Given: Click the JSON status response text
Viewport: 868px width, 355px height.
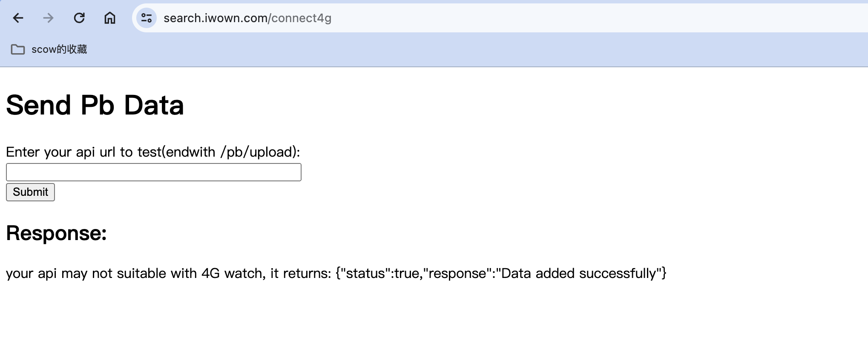Looking at the screenshot, I should click(501, 273).
